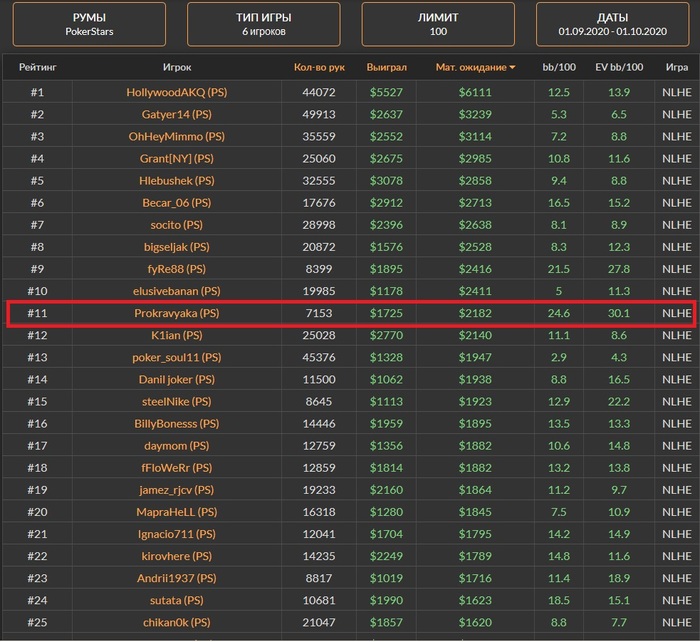
Task: Click winnings value $3078
Action: point(386,181)
